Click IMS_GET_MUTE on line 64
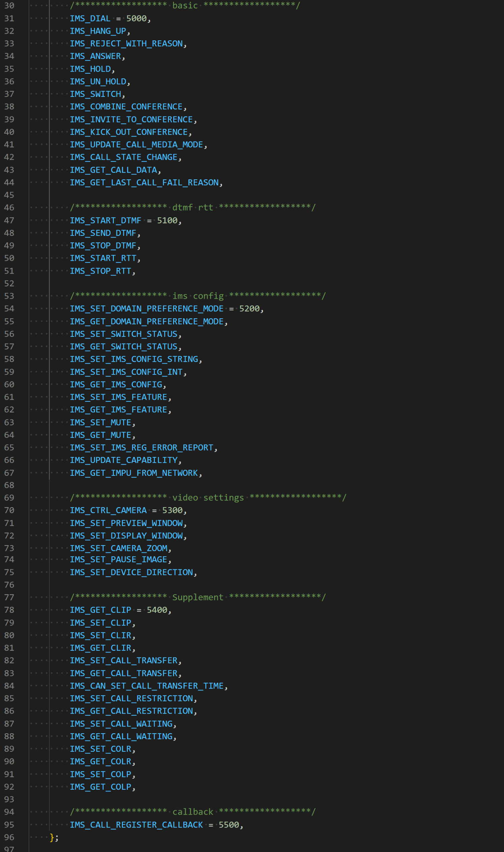 (x=101, y=435)
